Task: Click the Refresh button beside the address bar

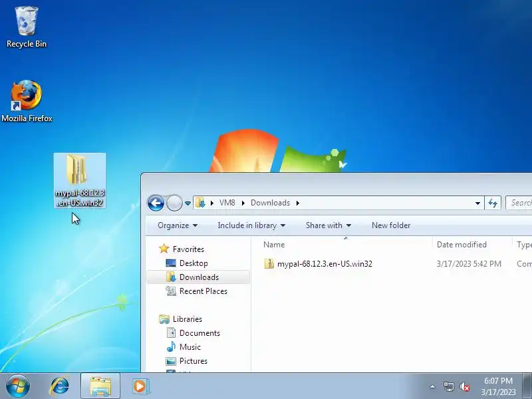Action: click(493, 203)
